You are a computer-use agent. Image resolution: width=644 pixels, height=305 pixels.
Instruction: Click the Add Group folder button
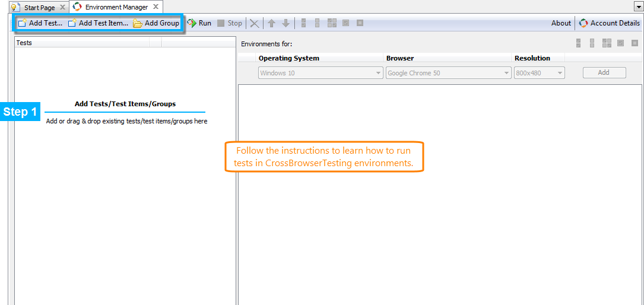coord(156,23)
